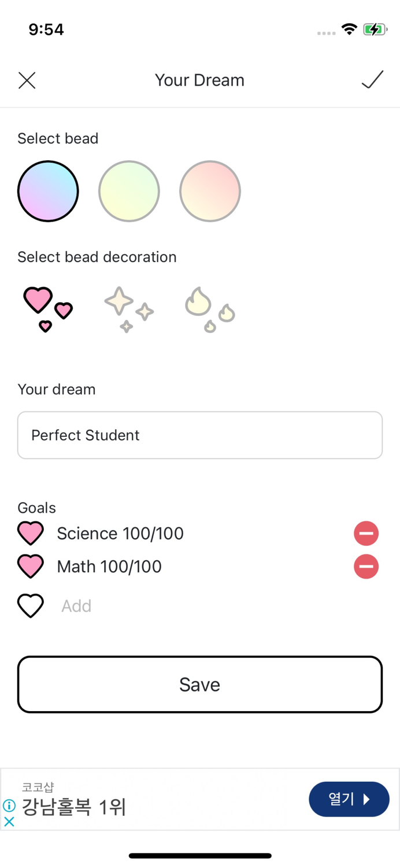The image size is (400, 868).
Task: Select the yellow-green gradient bead
Action: click(129, 191)
